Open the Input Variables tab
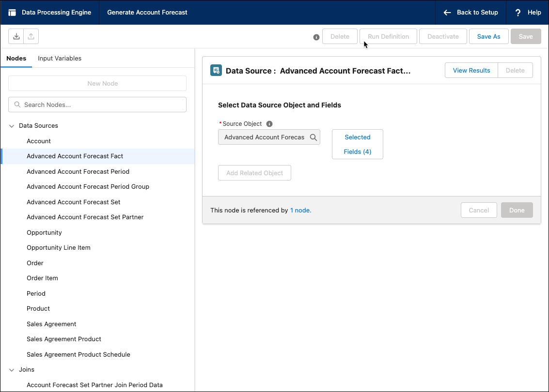Image resolution: width=549 pixels, height=392 pixels. [60, 59]
